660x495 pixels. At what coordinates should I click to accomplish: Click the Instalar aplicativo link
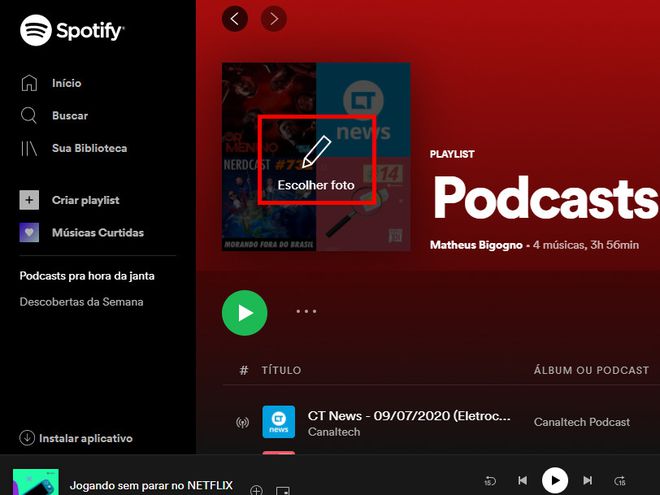coord(86,438)
